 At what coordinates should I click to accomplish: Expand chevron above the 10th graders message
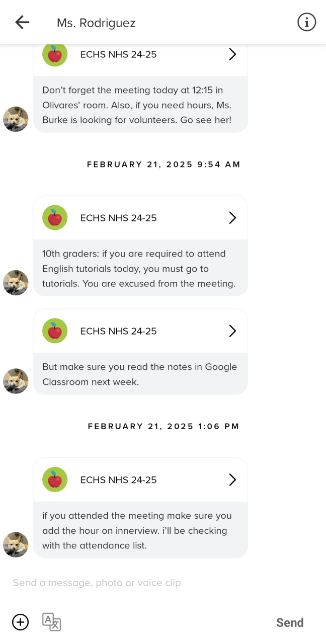[232, 218]
